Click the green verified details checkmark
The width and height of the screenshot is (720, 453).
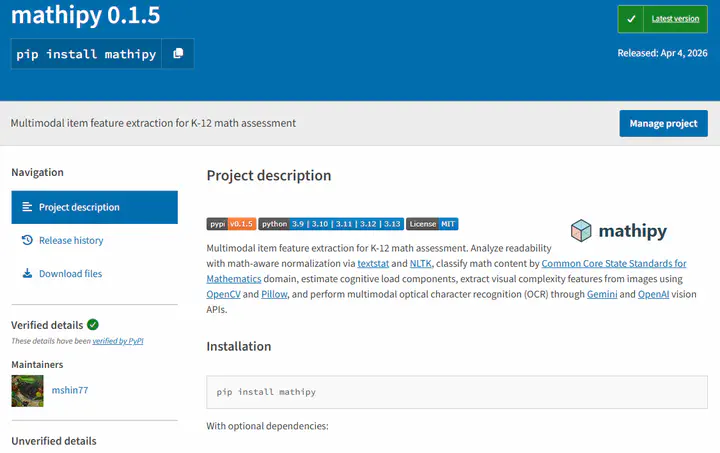tap(93, 325)
